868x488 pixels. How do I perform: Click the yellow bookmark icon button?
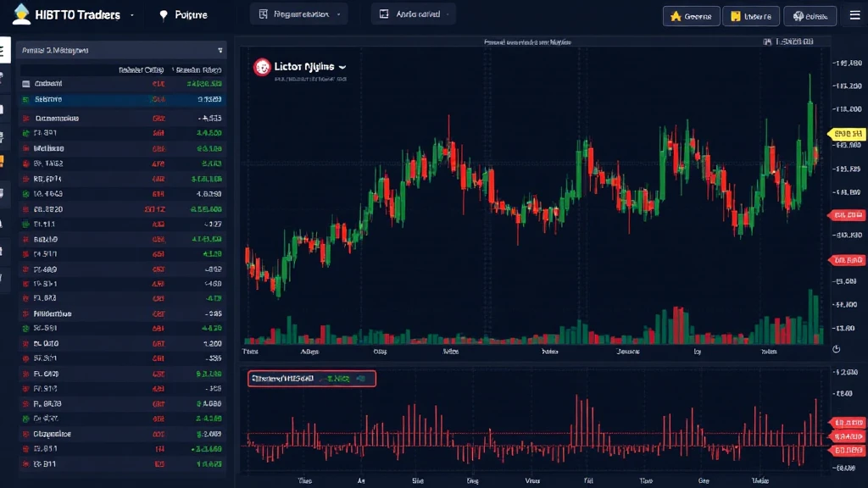pyautogui.click(x=750, y=15)
